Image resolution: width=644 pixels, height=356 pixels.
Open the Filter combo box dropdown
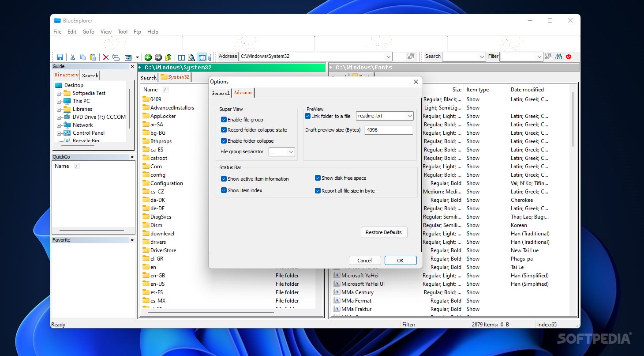(x=539, y=57)
